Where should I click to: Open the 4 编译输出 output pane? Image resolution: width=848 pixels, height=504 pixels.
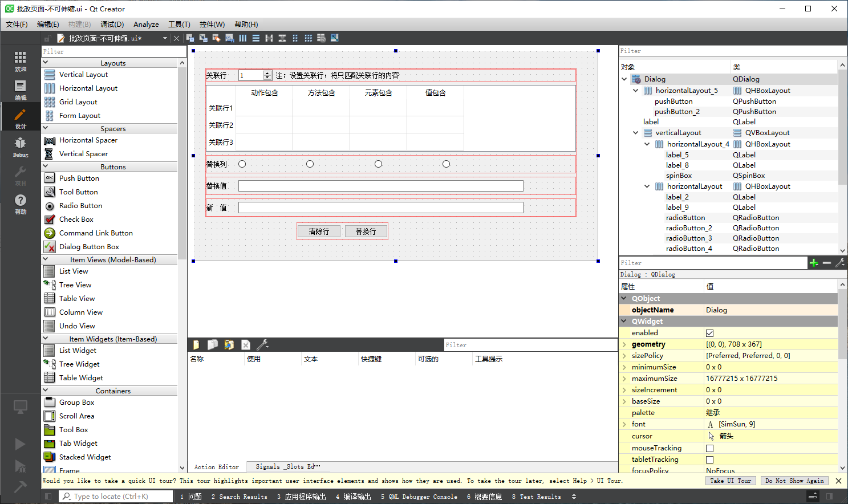(x=354, y=497)
